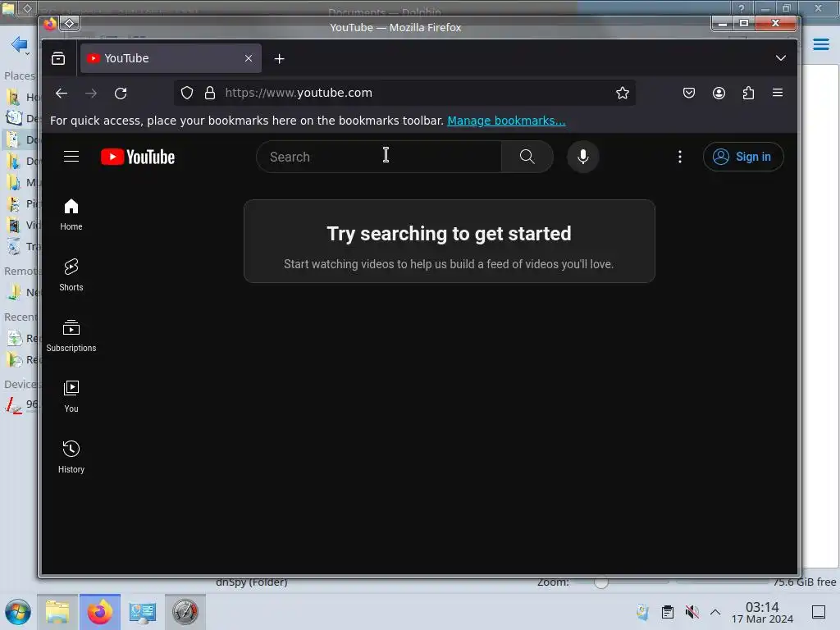Expand the list all tabs chevron
This screenshot has height=630, width=840.
click(781, 58)
